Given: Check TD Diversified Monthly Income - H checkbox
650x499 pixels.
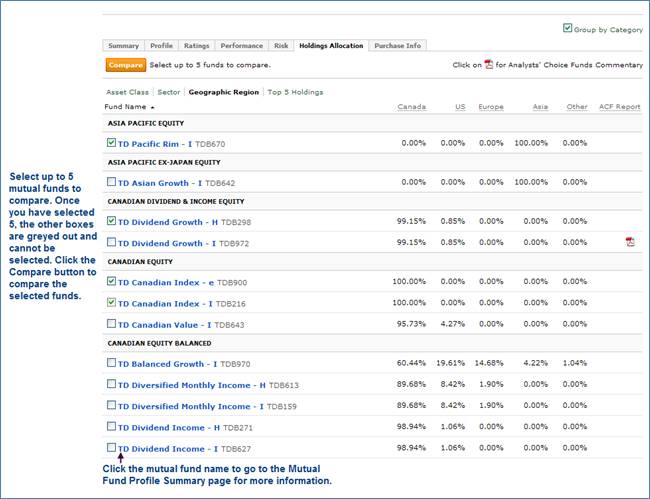Looking at the screenshot, I should click(x=111, y=384).
